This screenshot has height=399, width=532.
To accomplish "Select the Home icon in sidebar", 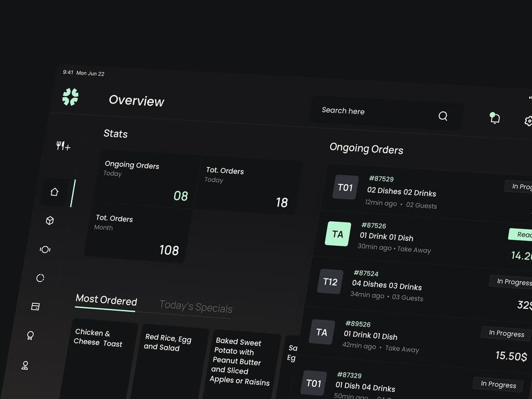I will (54, 192).
